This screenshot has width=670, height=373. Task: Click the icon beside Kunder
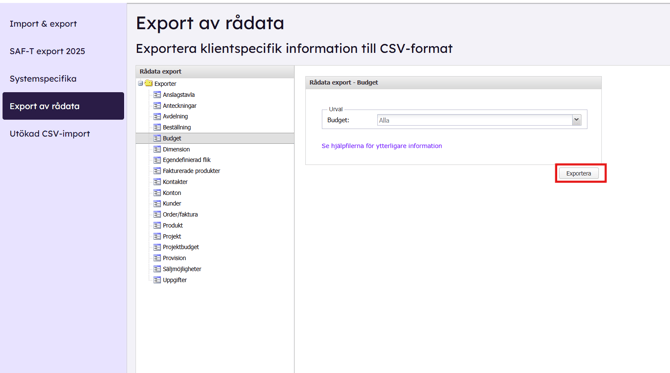pyautogui.click(x=157, y=203)
